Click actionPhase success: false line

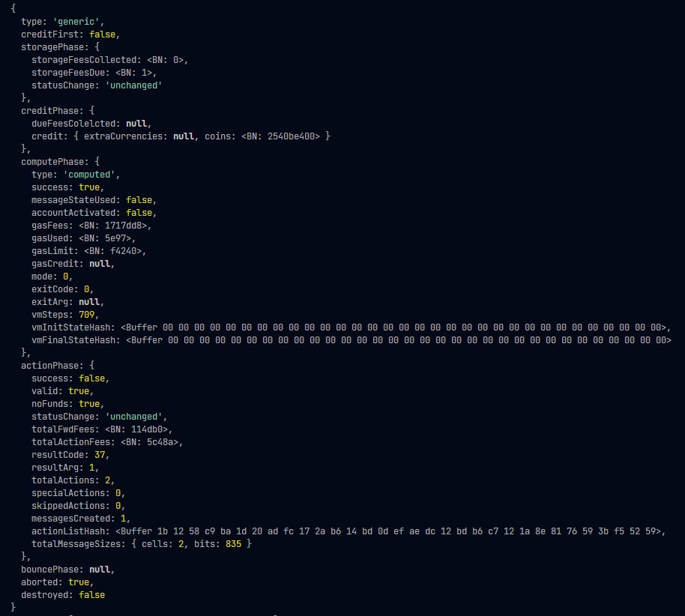click(x=70, y=378)
